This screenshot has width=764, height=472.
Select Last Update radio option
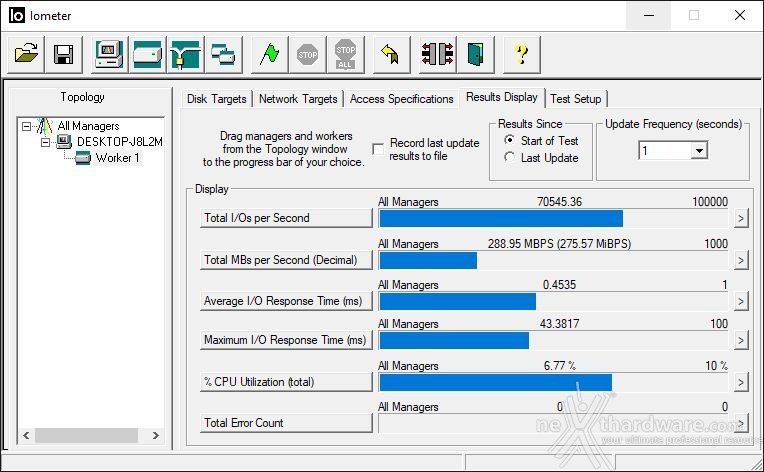click(x=509, y=157)
